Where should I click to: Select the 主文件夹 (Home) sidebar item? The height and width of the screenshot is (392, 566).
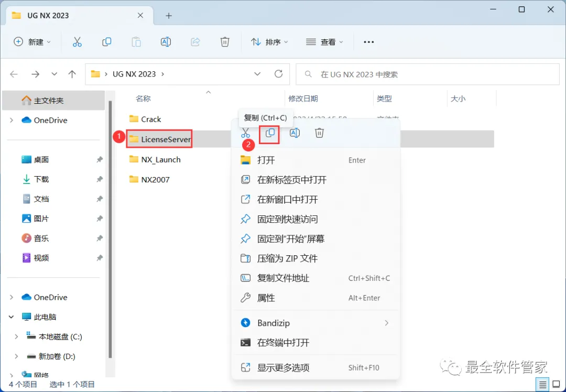53,100
